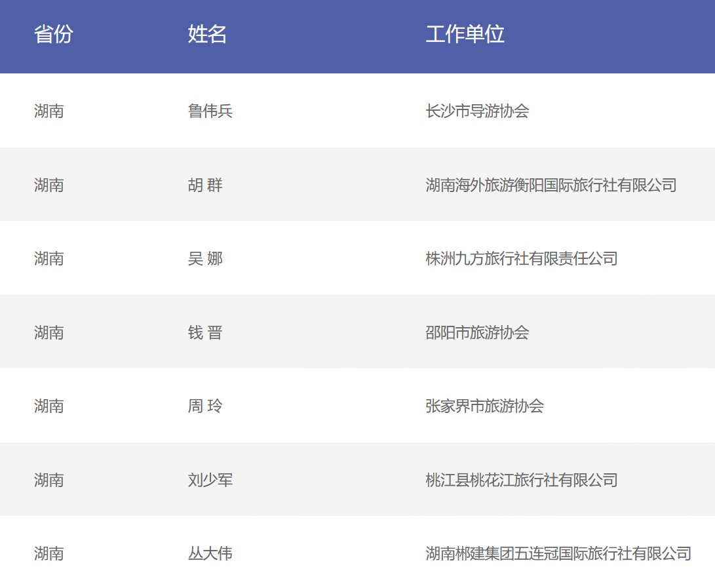Click 株洲九方旅行社有限责任公司 cell
The image size is (715, 588).
tap(522, 259)
